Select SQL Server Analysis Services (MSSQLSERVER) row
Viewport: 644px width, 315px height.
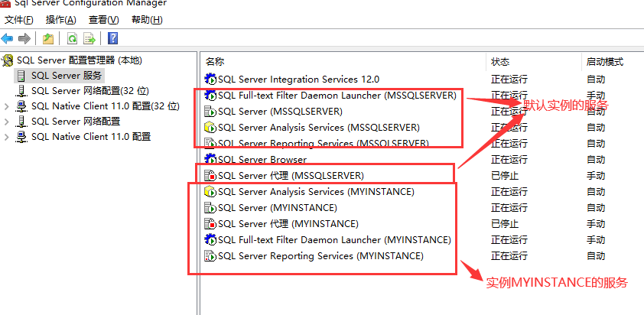point(319,128)
